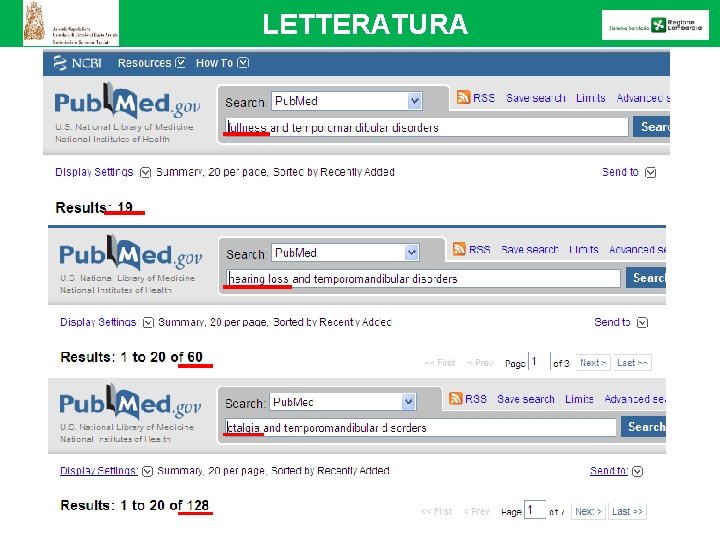Open Limits in hearing loss panel

click(584, 249)
